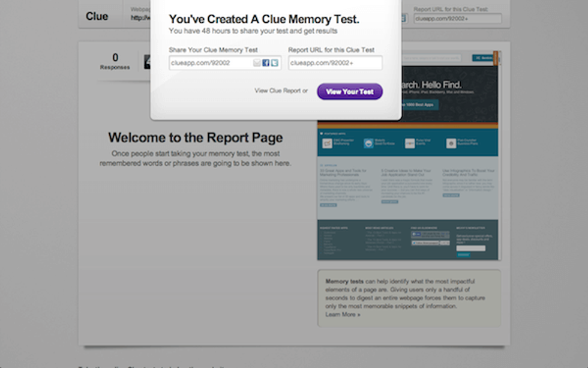Click the Report URL for this Clue Test label in the dialog
The height and width of the screenshot is (368, 588).
331,50
